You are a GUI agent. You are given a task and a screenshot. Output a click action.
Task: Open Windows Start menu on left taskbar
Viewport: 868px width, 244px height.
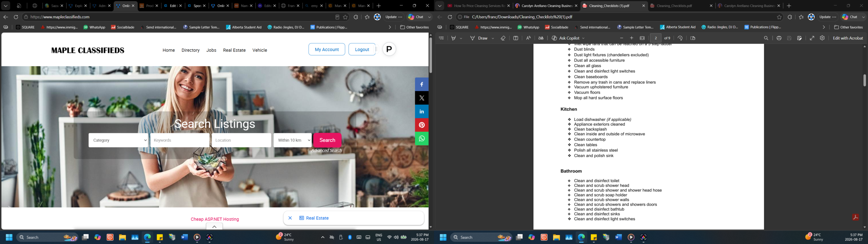9,237
